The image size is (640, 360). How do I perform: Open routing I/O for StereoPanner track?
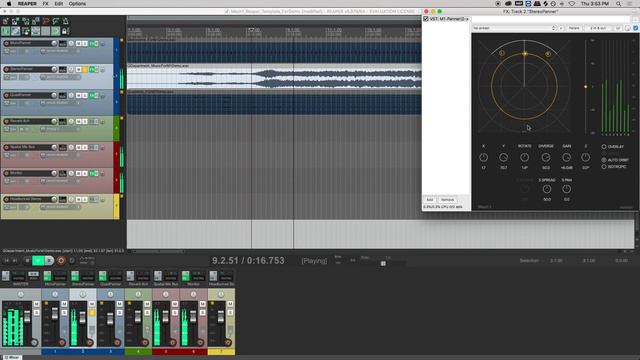coord(62,69)
